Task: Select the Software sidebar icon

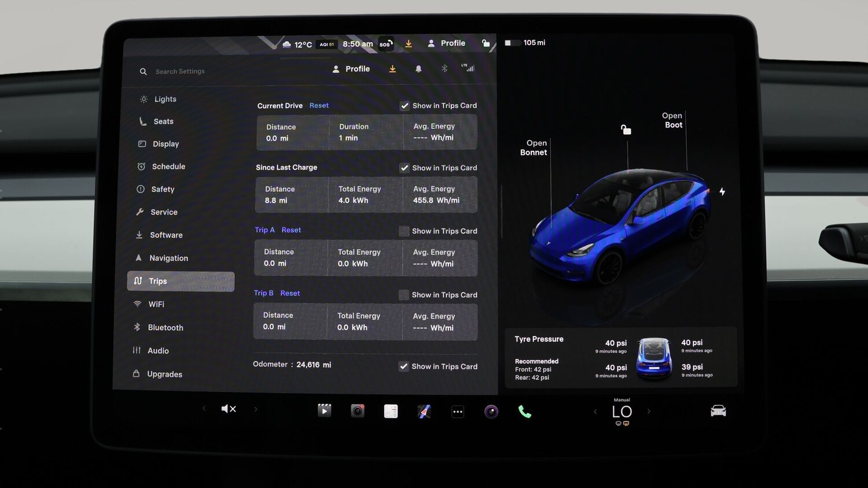Action: pos(139,235)
